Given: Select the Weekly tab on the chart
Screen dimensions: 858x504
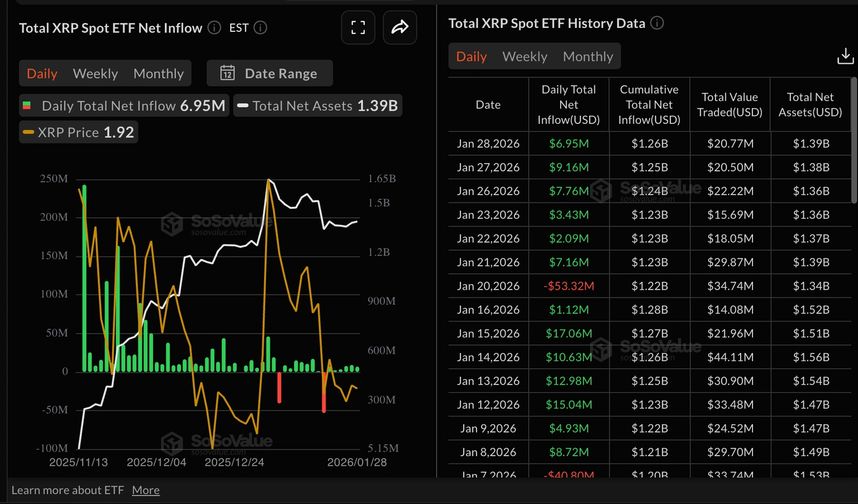Looking at the screenshot, I should pyautogui.click(x=95, y=73).
